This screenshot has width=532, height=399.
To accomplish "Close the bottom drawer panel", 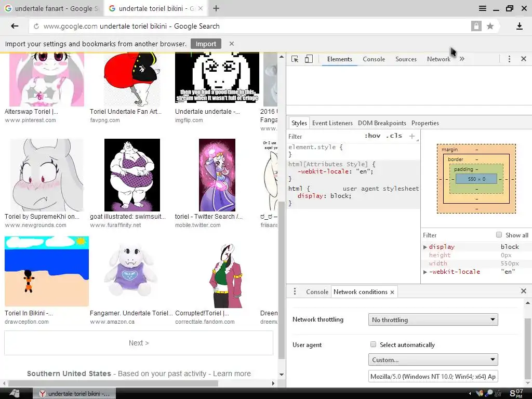I will pyautogui.click(x=524, y=291).
